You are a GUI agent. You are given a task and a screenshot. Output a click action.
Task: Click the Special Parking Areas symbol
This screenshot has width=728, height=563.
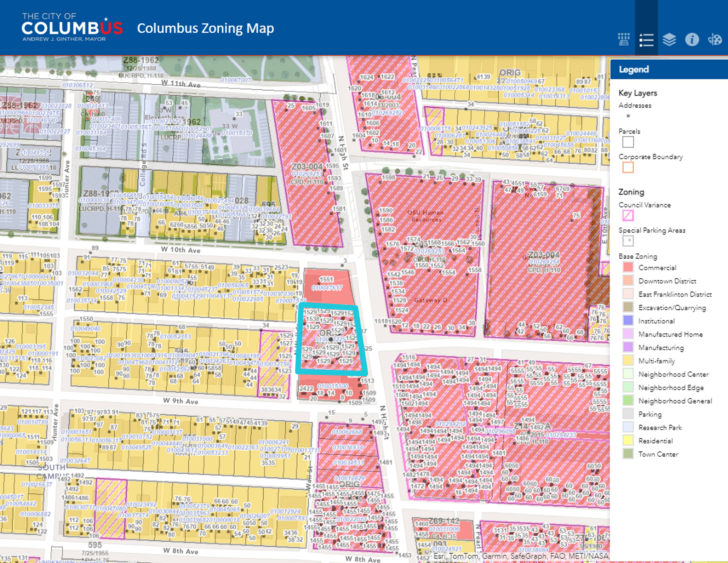click(628, 241)
